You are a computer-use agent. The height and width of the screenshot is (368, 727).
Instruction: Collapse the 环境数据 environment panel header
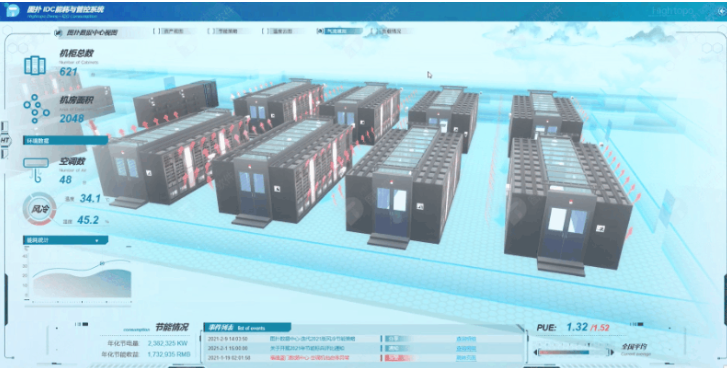pyautogui.click(x=65, y=140)
